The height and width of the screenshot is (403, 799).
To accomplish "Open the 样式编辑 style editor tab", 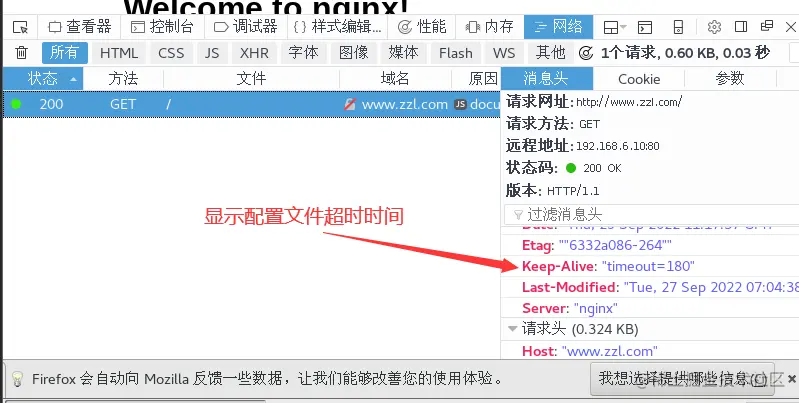I will point(337,26).
